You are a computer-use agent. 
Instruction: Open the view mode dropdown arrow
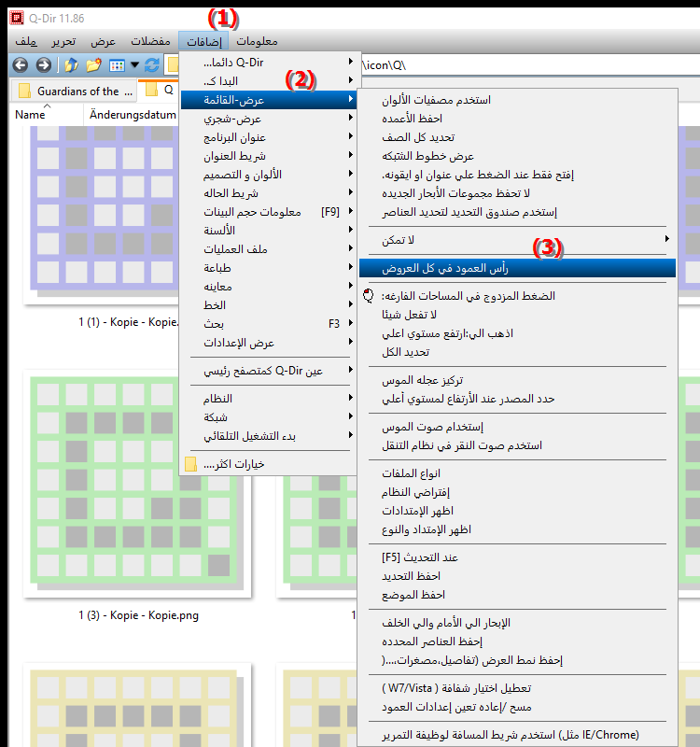point(134,65)
